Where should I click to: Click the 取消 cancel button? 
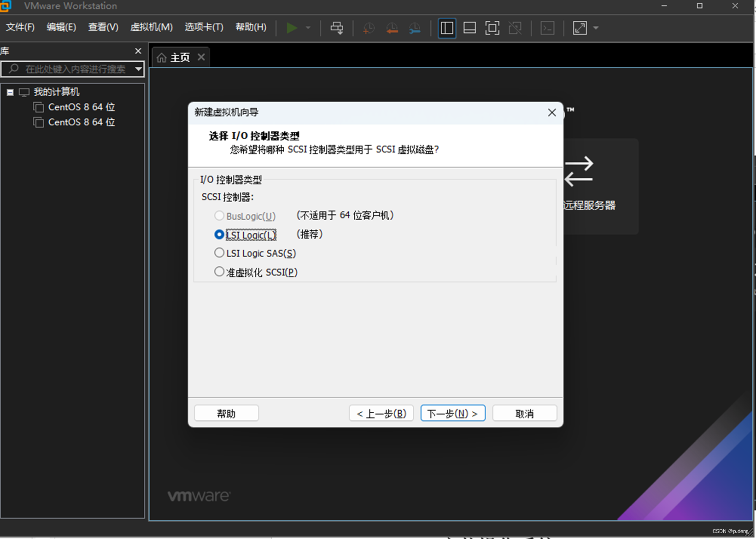(525, 413)
